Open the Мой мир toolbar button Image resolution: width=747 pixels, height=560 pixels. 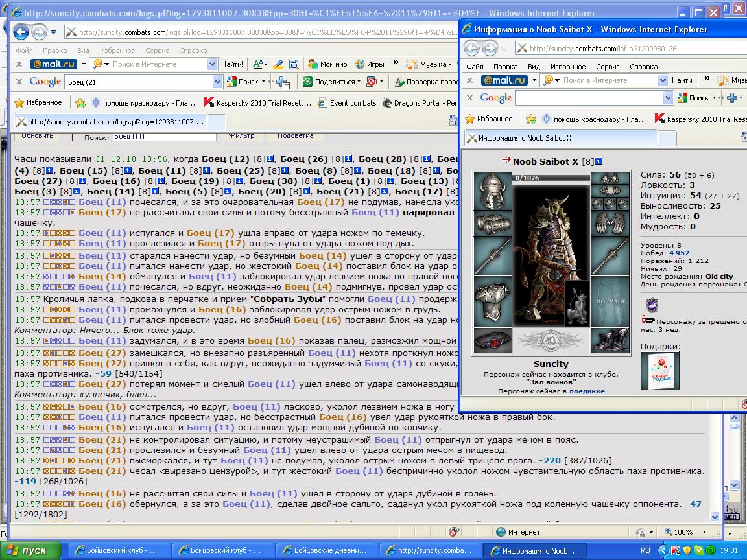[327, 64]
